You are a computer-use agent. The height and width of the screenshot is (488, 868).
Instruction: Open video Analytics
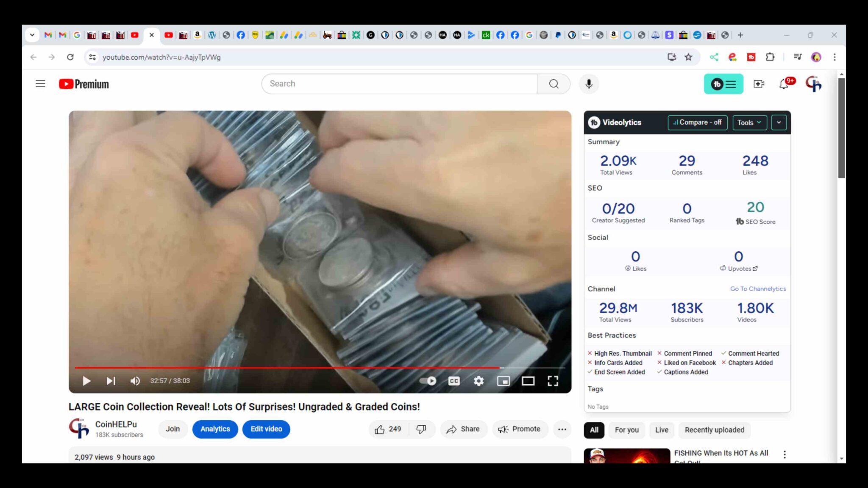click(215, 429)
